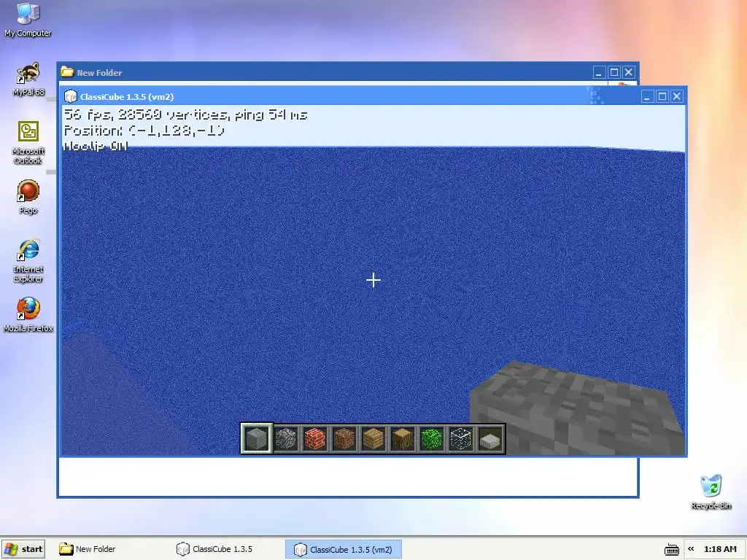Minimize the New Folder window
This screenshot has width=747, height=560.
tap(599, 72)
